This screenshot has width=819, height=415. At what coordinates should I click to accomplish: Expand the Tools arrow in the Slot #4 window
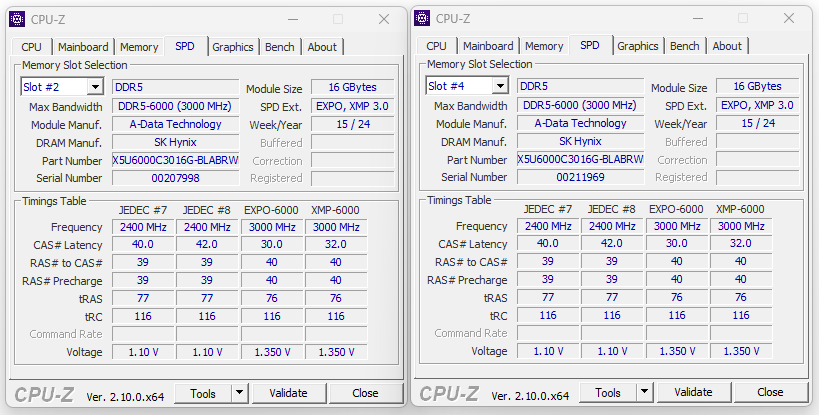(644, 392)
